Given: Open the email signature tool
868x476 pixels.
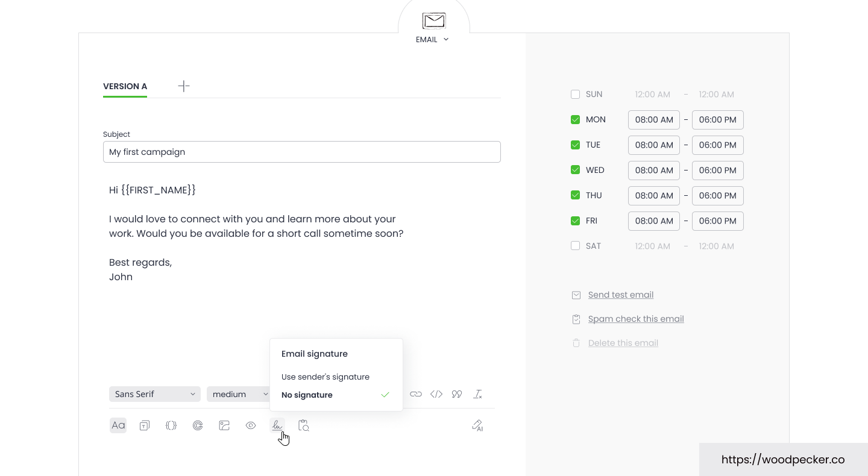Looking at the screenshot, I should point(277,425).
